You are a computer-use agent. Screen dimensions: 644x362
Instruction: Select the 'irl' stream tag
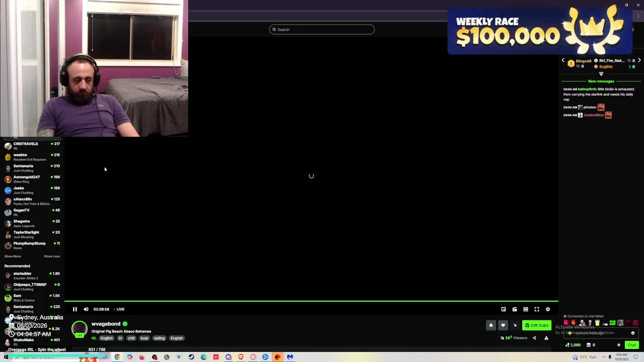coord(120,338)
